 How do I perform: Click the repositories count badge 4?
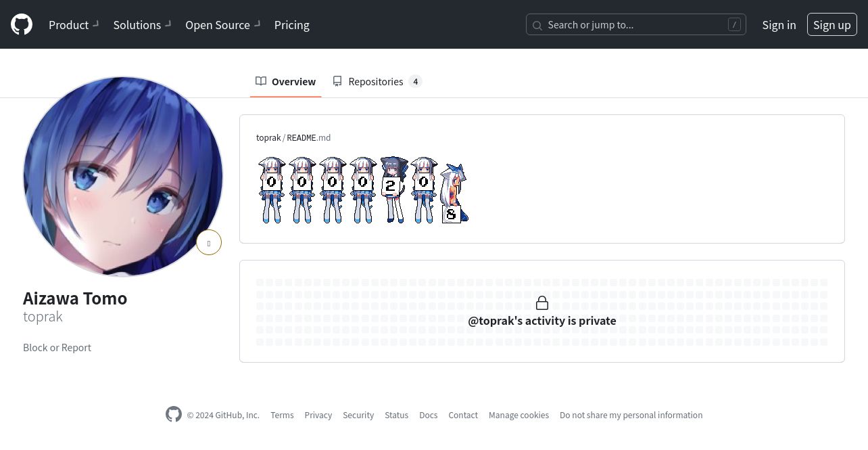pyautogui.click(x=416, y=81)
